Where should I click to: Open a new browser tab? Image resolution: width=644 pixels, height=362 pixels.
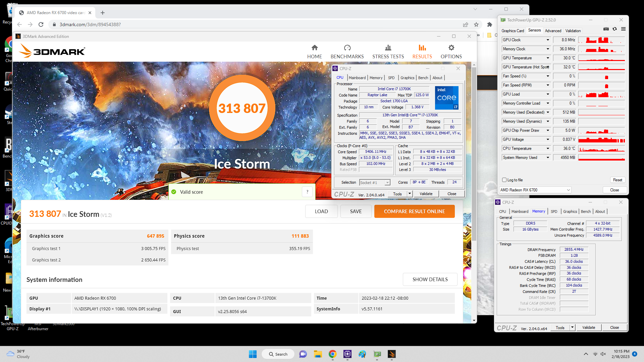(x=103, y=13)
